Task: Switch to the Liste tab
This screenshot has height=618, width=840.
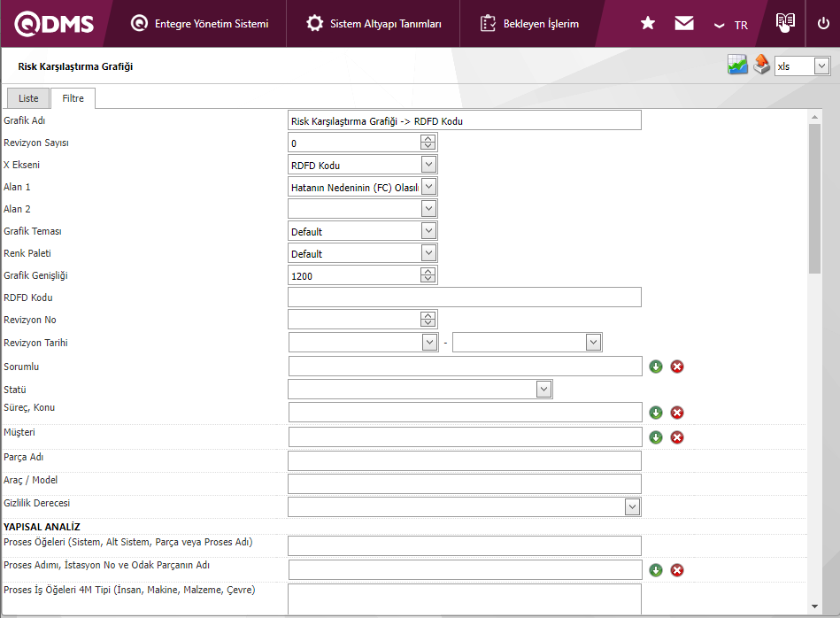Action: coord(28,98)
